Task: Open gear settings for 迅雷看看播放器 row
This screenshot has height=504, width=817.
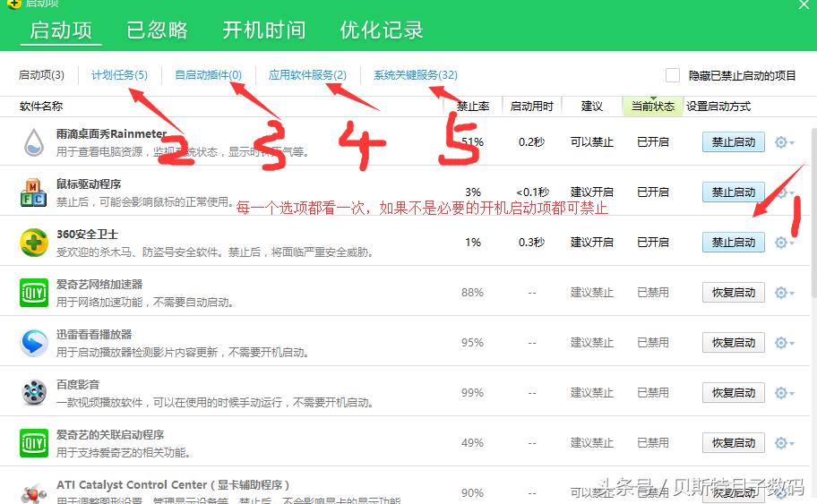Action: [x=784, y=343]
